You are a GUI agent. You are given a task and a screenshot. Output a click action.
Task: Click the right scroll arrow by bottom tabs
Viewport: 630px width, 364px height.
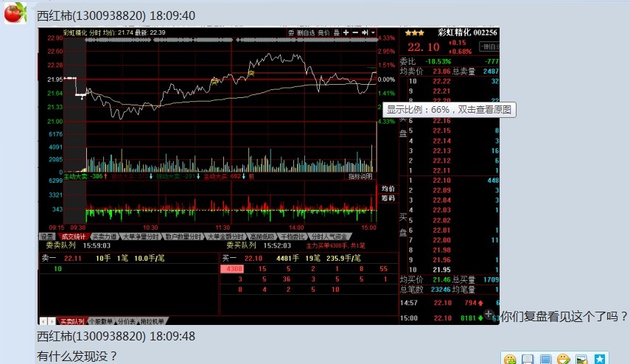(52, 321)
